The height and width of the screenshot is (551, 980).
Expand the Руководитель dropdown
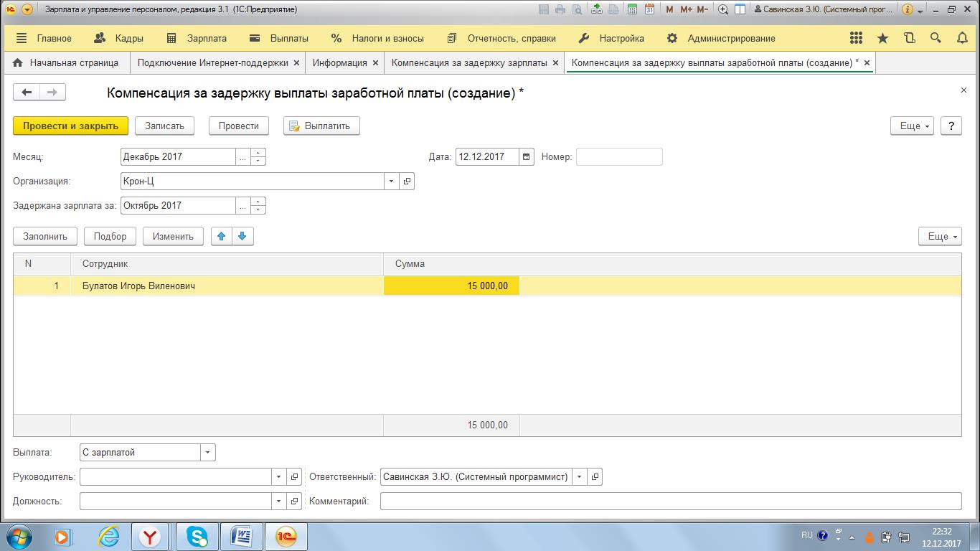click(278, 477)
